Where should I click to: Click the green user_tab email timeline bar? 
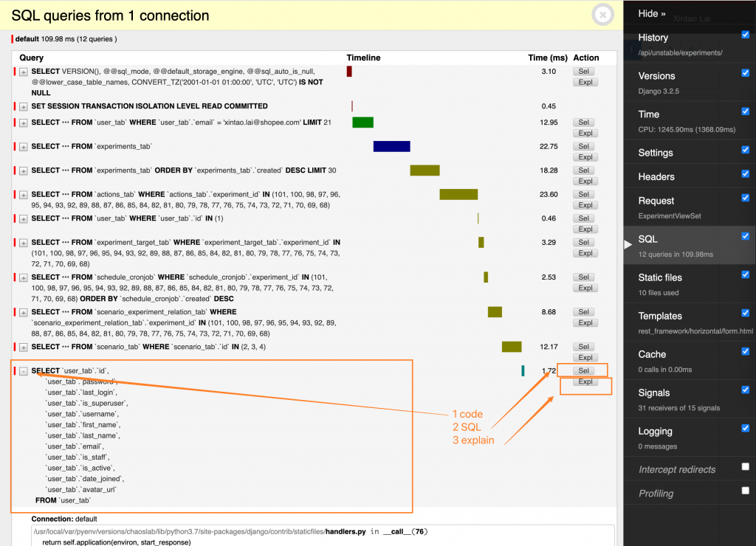point(362,122)
